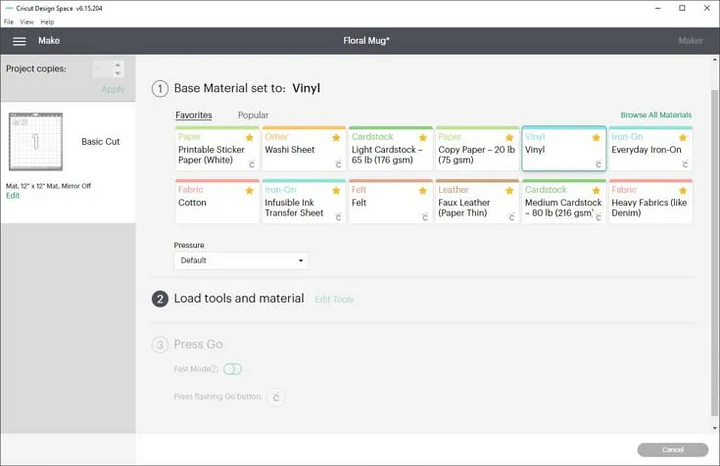720x466 pixels.
Task: Click the Floral Mug project title
Action: point(366,41)
